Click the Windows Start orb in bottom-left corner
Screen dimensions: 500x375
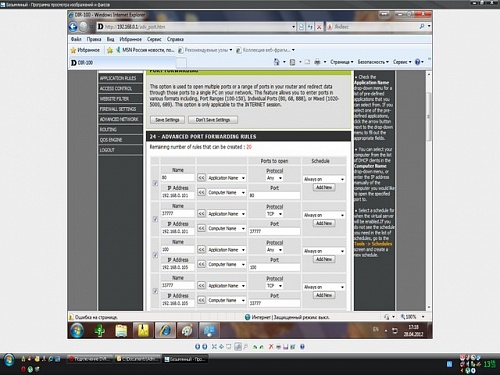tap(9, 360)
